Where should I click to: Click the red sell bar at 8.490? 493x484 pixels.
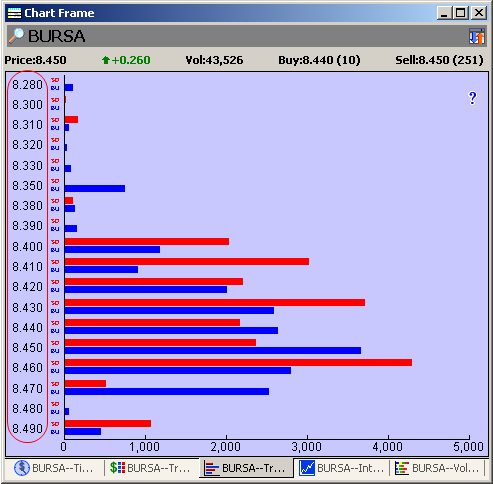click(x=108, y=423)
